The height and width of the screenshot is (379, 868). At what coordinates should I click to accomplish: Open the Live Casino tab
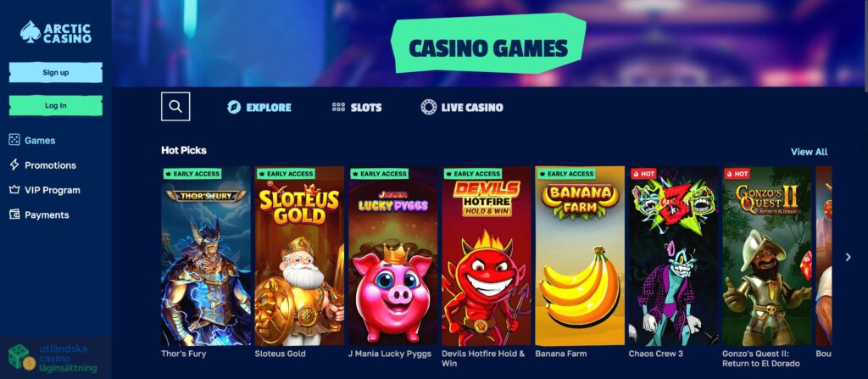462,107
